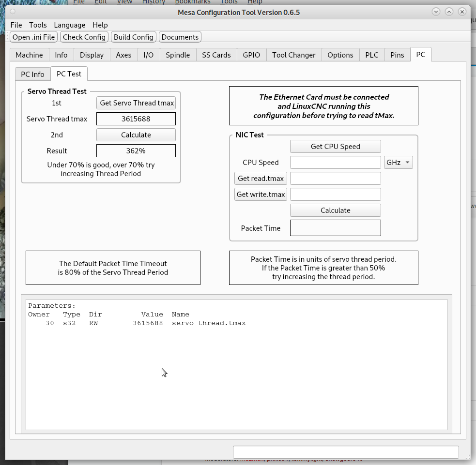Maximize the Mesa Configuration Tool window
Viewport: 476px width, 465px height.
tap(449, 12)
